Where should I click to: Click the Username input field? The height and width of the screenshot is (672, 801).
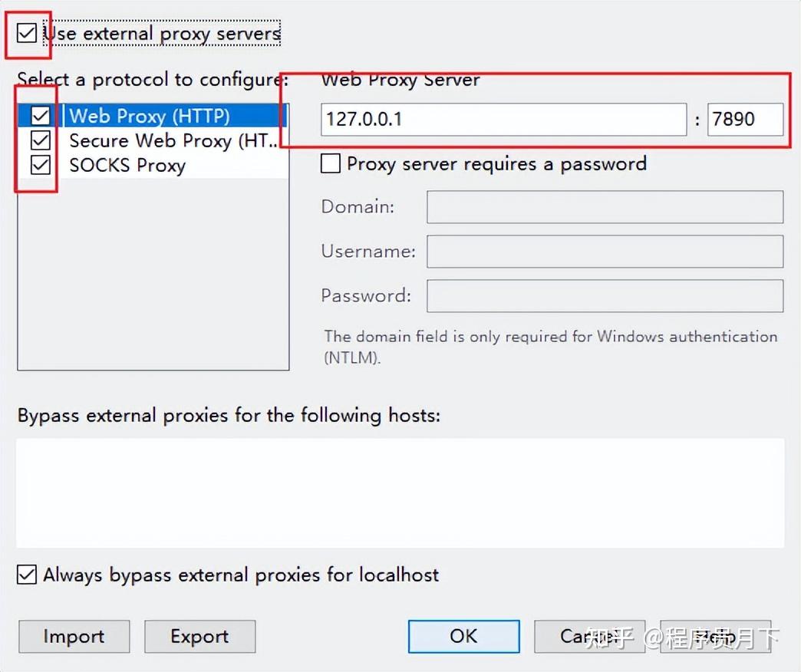[605, 252]
